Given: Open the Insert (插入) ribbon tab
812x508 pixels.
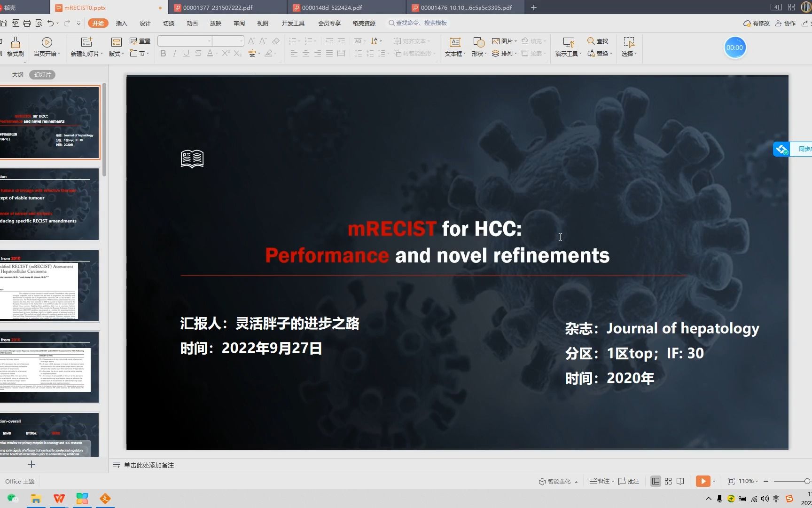Looking at the screenshot, I should tap(122, 23).
